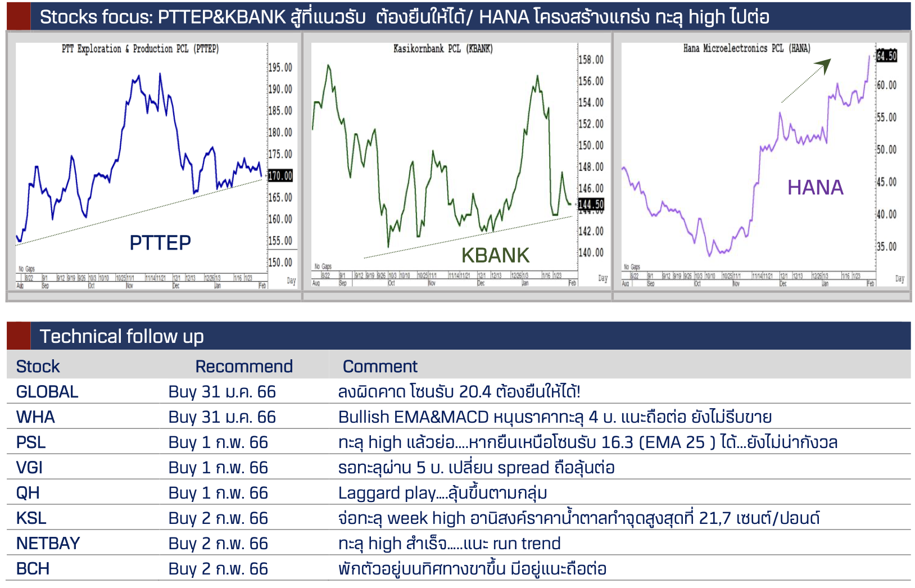Screen dimensions: 915x588
Task: Click the 158.00 axis label on KBANK chart
Action: [591, 60]
